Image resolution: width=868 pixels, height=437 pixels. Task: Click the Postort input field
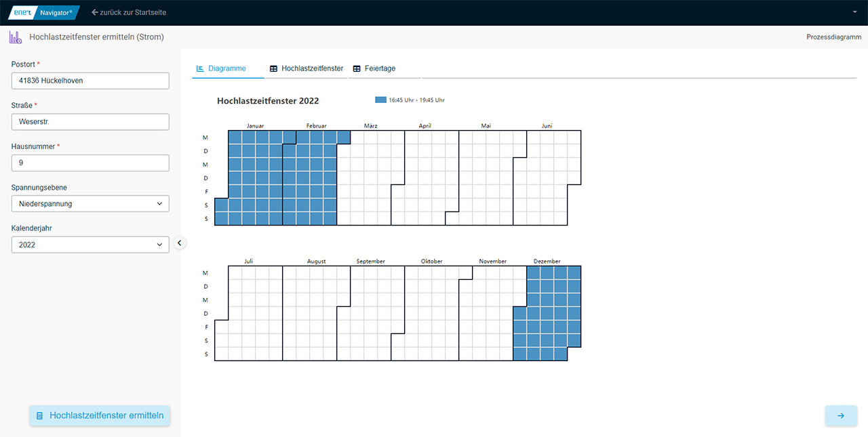coord(90,81)
